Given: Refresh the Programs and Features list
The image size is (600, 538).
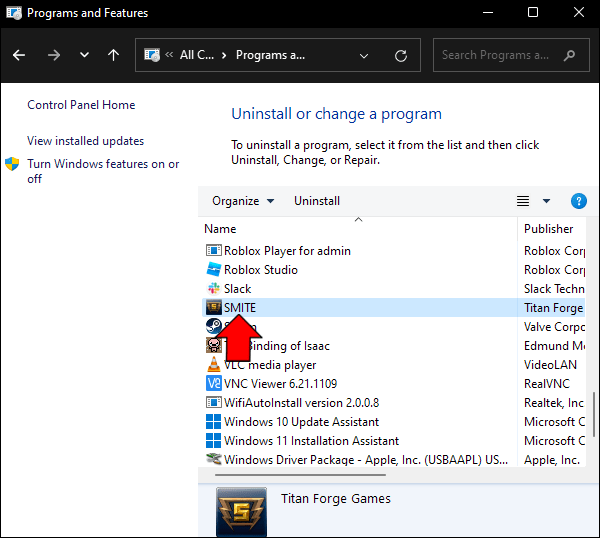Looking at the screenshot, I should (x=401, y=56).
